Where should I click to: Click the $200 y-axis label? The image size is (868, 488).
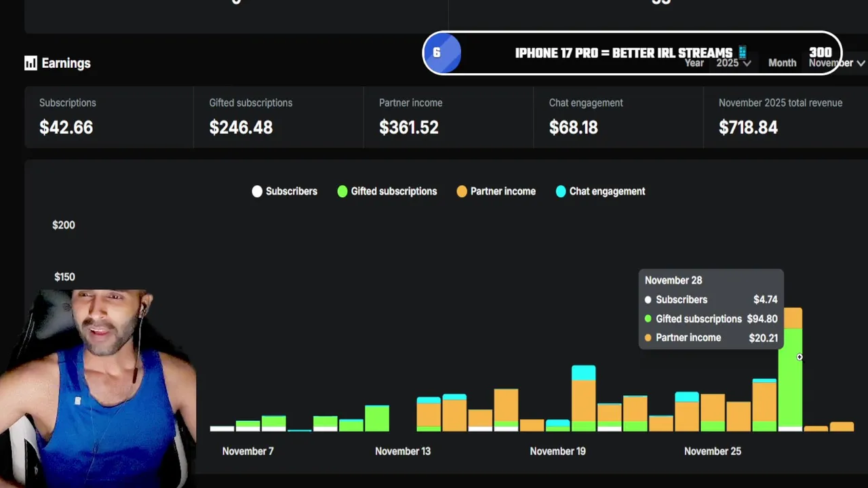click(64, 225)
